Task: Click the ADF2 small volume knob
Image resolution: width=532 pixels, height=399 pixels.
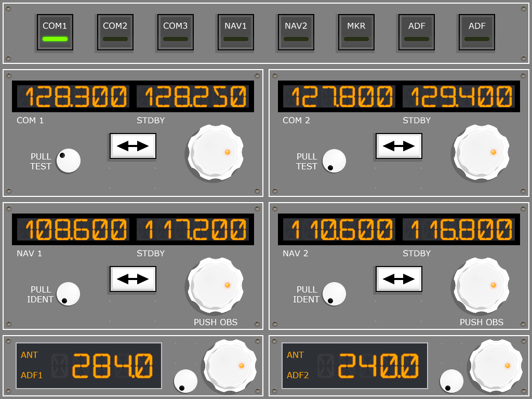Action: (451, 381)
